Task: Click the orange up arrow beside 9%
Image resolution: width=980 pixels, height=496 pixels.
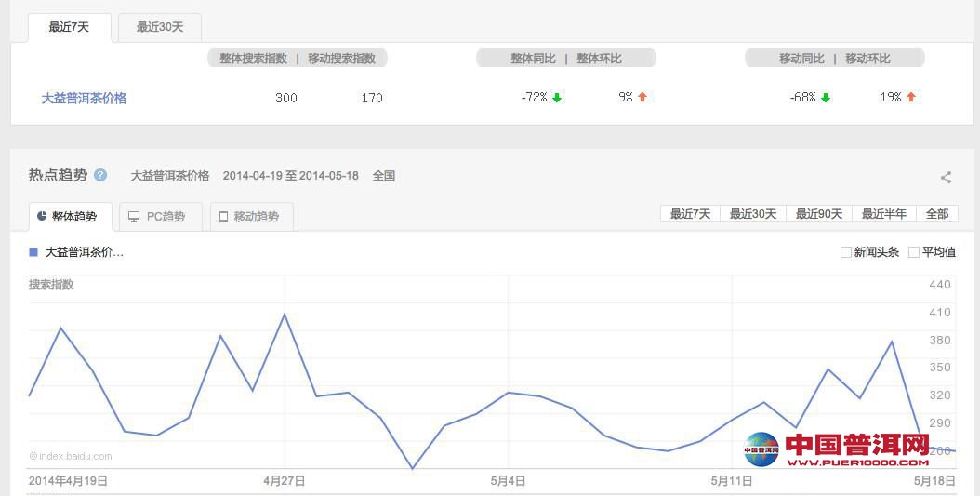Action: coord(642,97)
